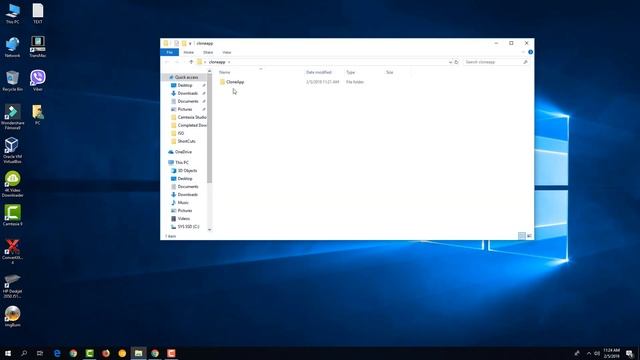Image resolution: width=640 pixels, height=360 pixels.
Task: Expand the cloneapp breadcrumb chevron
Action: coord(229,62)
